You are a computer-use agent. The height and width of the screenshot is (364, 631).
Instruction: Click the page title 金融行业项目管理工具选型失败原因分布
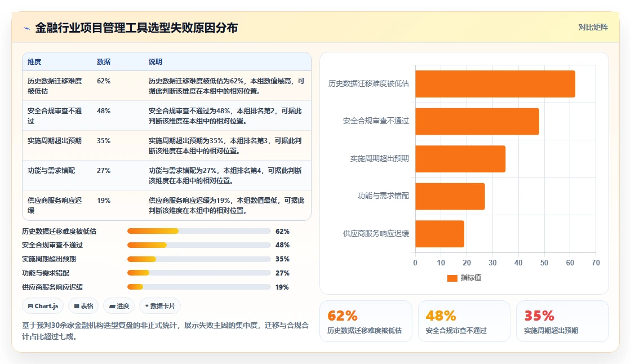click(136, 28)
